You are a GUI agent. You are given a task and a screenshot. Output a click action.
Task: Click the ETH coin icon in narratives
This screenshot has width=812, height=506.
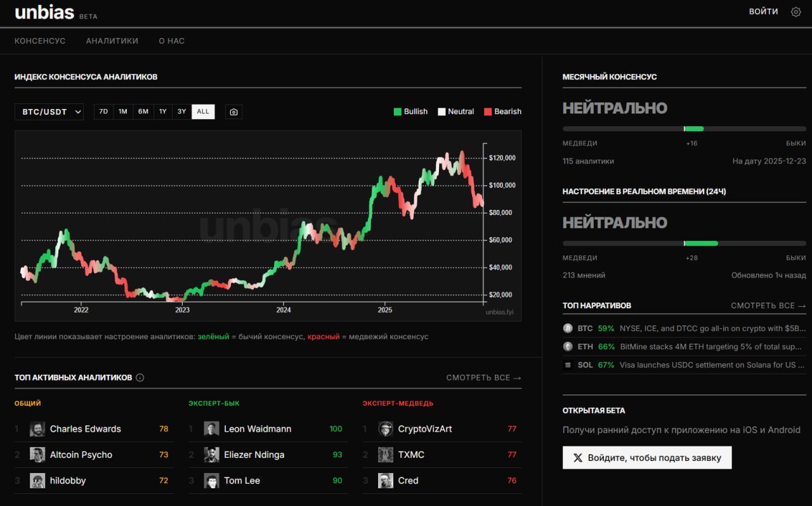[568, 347]
